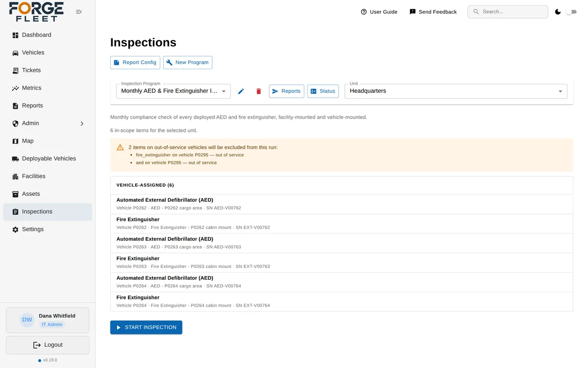Click the Send Feedback speech icon

pos(413,12)
